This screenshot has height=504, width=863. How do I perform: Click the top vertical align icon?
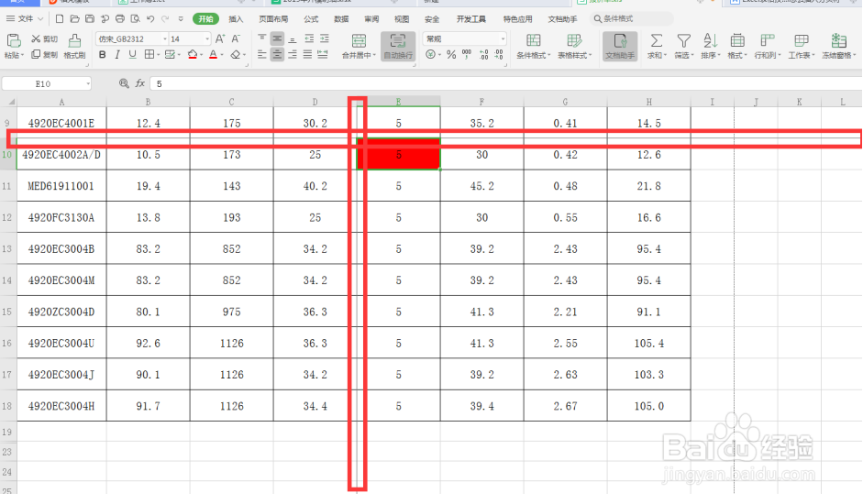262,38
